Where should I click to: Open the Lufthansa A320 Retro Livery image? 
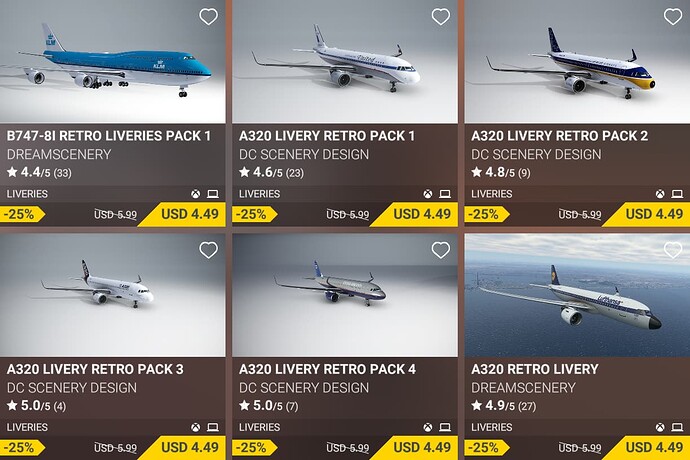pyautogui.click(x=577, y=295)
